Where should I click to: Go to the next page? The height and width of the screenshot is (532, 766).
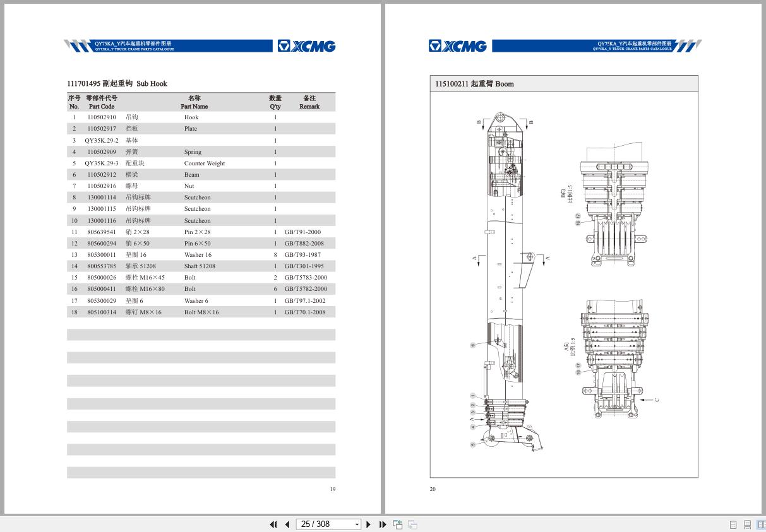(369, 524)
